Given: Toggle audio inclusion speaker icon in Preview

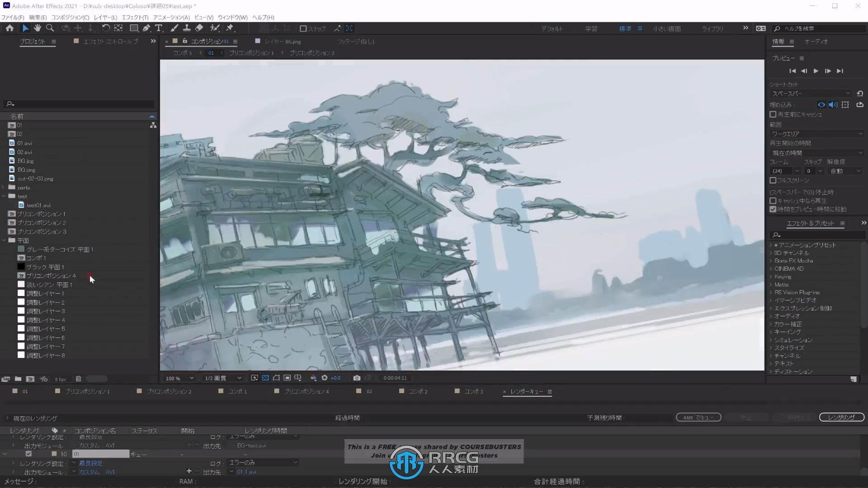Looking at the screenshot, I should 833,104.
